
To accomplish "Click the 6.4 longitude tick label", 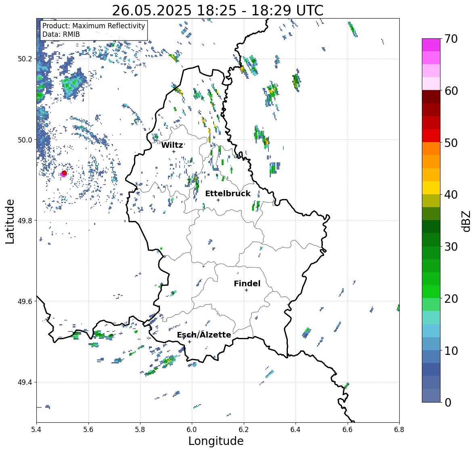I will click(x=296, y=430).
